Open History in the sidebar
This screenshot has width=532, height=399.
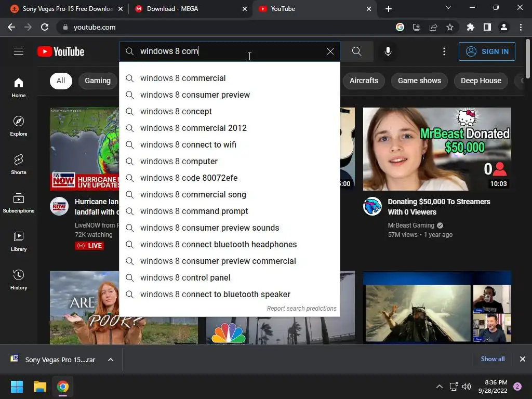point(19,280)
